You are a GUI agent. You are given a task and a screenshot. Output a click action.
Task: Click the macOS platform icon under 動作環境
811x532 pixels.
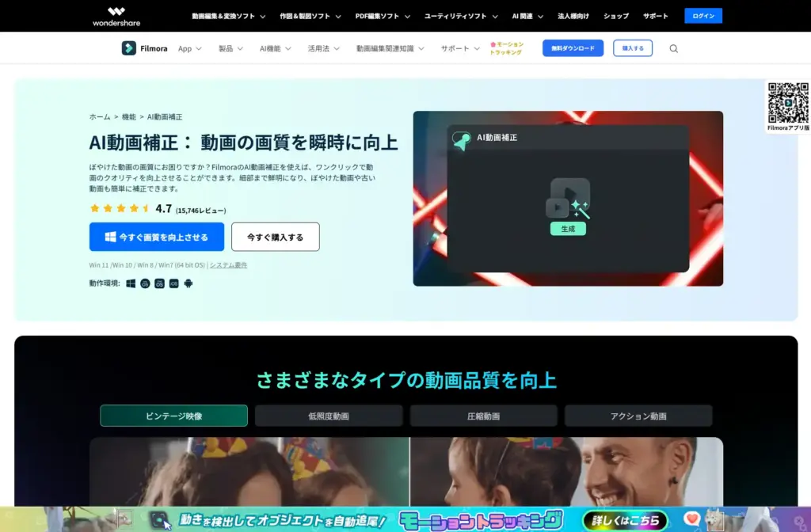coord(146,283)
